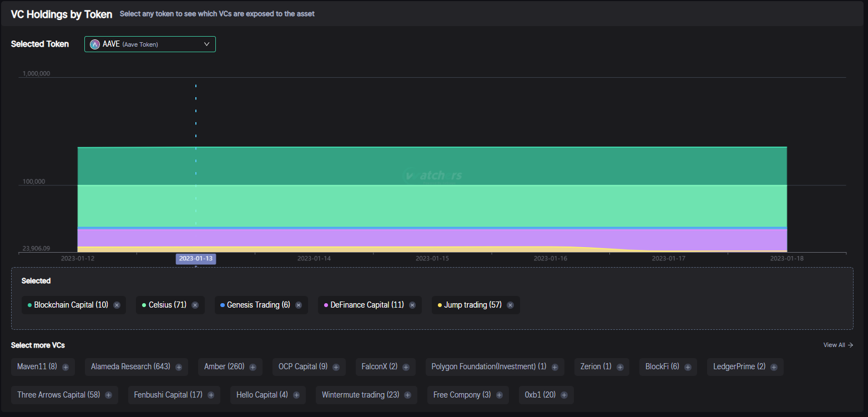Screen dimensions: 868x417
Task: Select the Fenbushi Capital chip
Action: click(x=168, y=395)
